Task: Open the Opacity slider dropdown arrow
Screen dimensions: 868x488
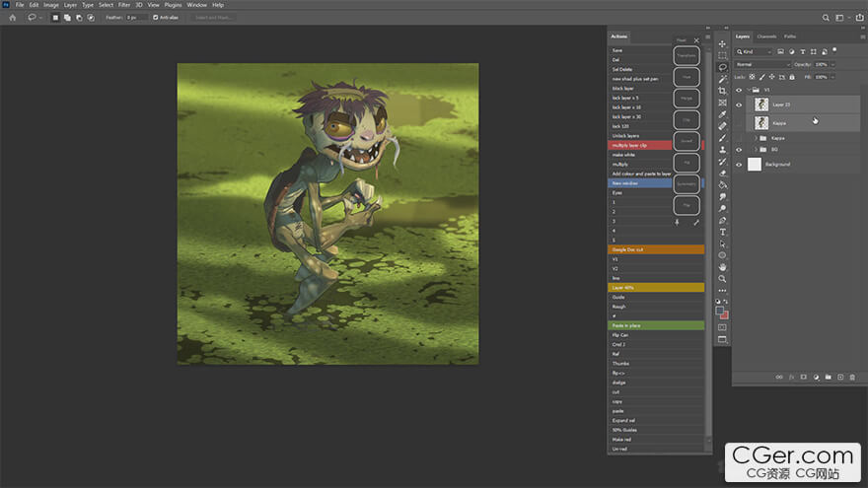Action: click(832, 65)
